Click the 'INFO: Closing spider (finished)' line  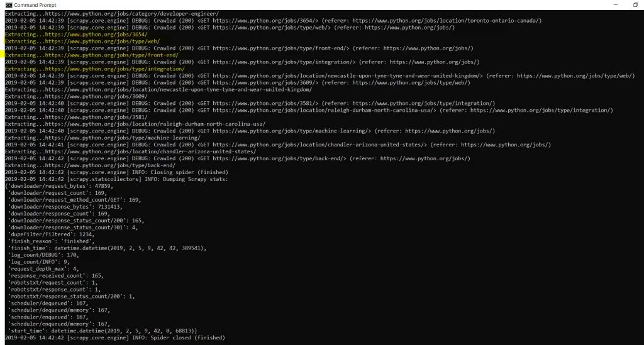(116, 172)
